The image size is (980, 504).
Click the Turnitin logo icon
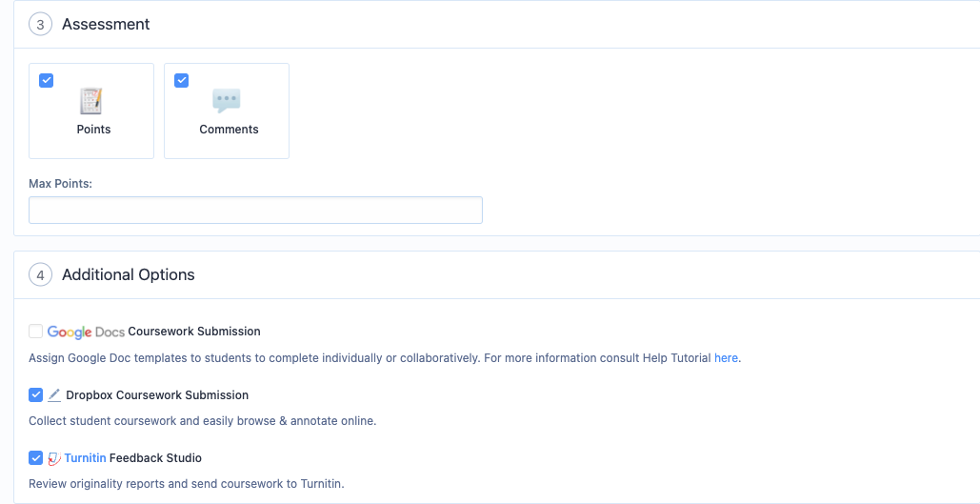pos(54,458)
